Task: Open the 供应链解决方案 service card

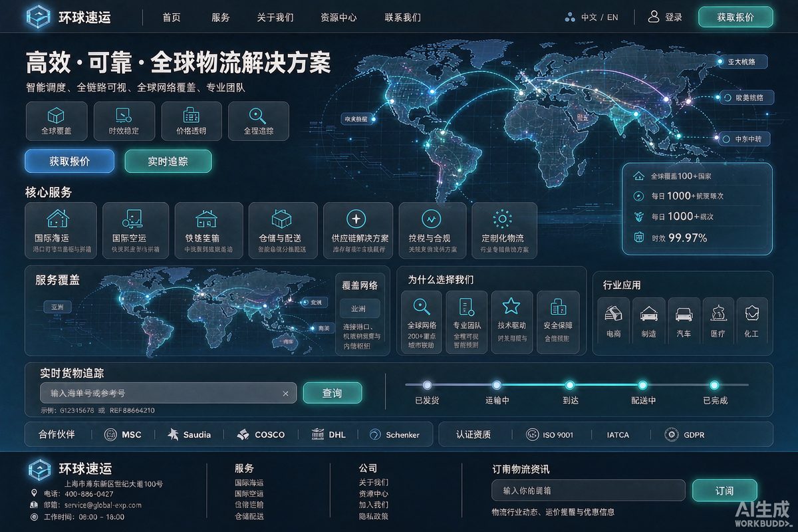Action: [359, 231]
